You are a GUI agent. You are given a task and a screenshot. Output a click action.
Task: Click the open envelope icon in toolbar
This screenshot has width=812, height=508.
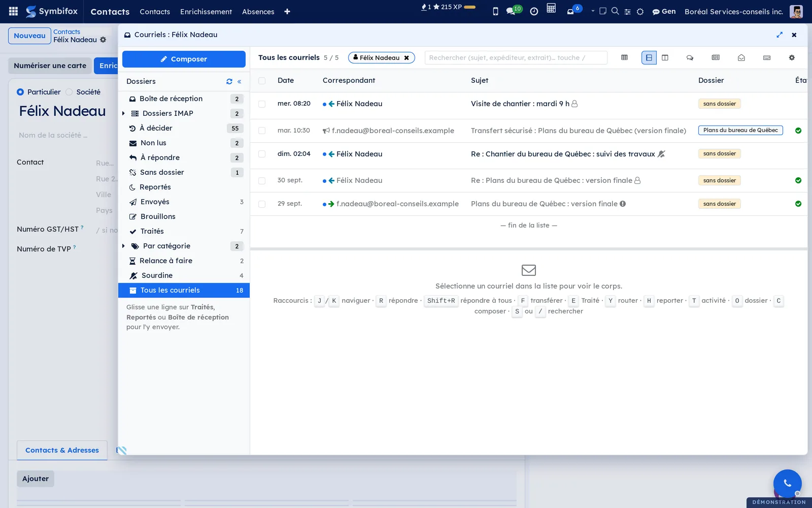click(741, 57)
